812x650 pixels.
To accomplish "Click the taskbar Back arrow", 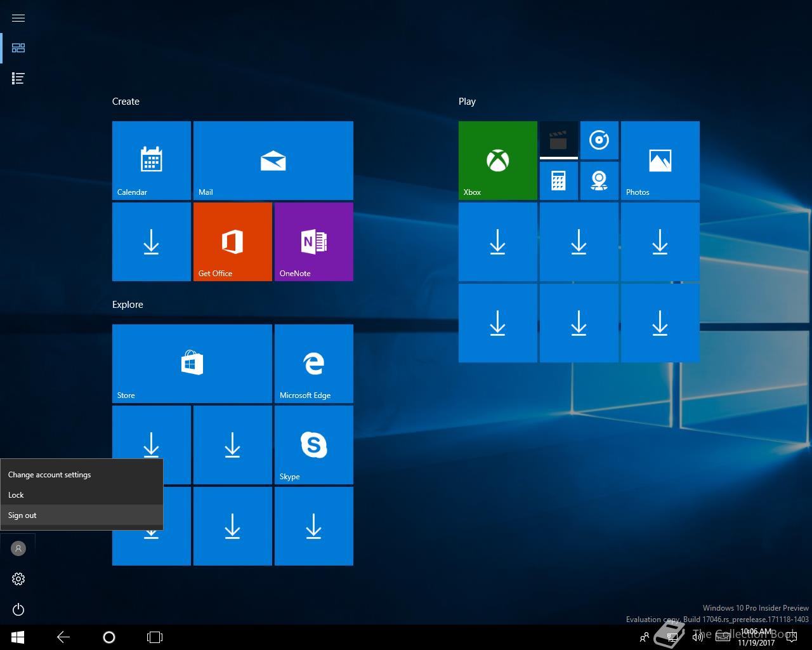I will point(63,637).
